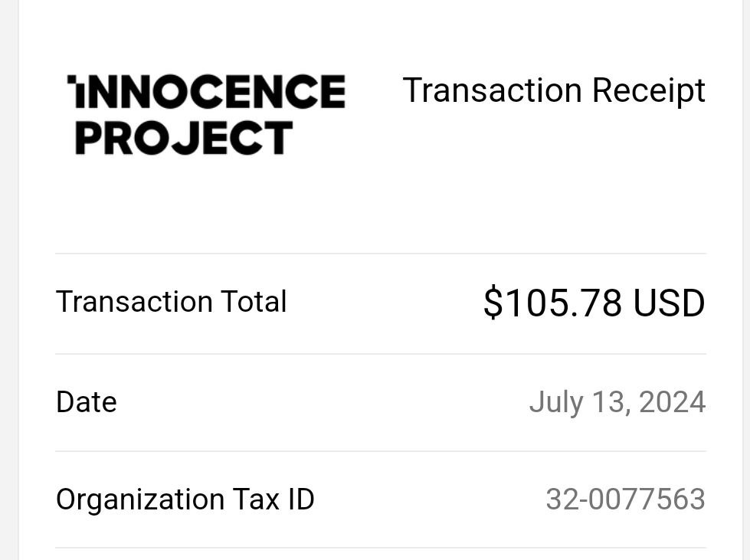Click the word Receipt in the heading
The height and width of the screenshot is (560, 750).
pos(649,91)
